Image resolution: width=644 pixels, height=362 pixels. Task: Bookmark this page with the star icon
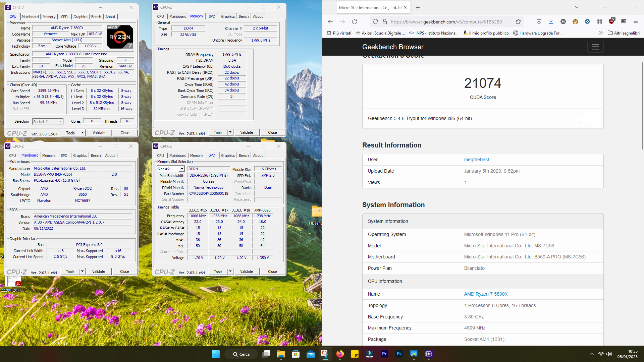518,22
